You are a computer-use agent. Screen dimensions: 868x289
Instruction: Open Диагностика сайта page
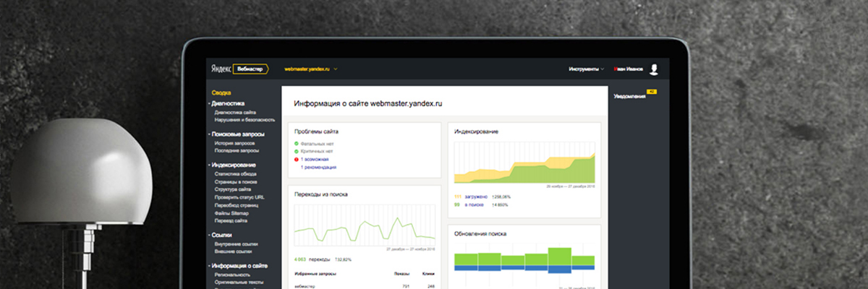pos(235,112)
